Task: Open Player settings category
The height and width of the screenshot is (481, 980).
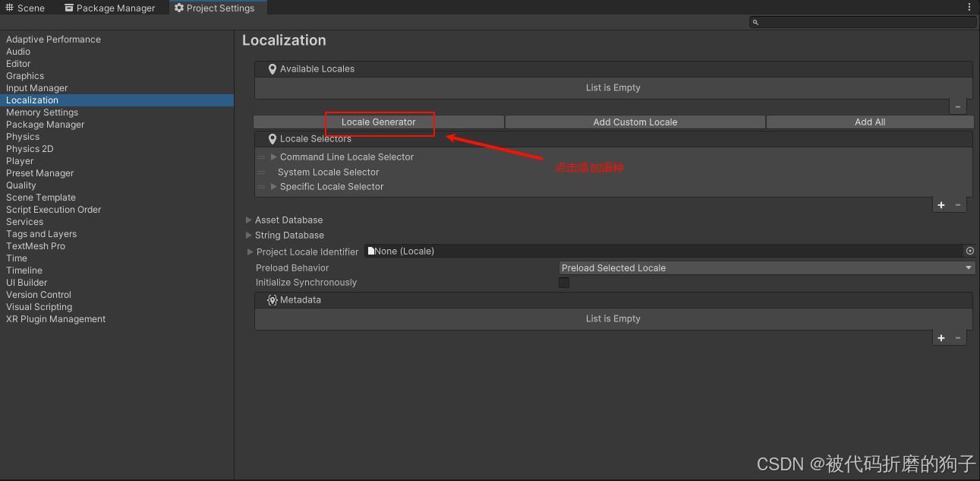Action: pyautogui.click(x=20, y=161)
